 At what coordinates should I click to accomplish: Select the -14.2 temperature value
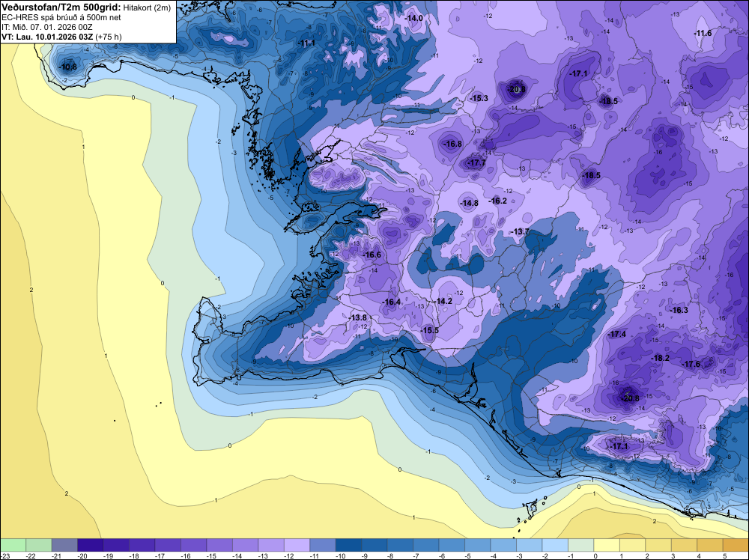point(443,301)
